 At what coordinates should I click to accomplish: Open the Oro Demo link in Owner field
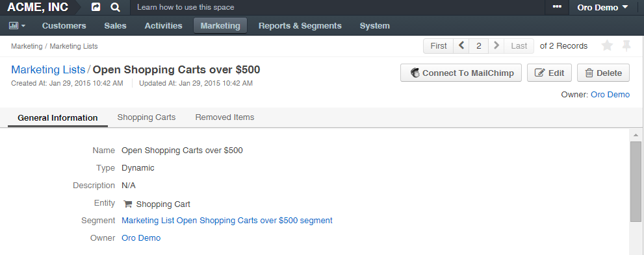click(141, 238)
